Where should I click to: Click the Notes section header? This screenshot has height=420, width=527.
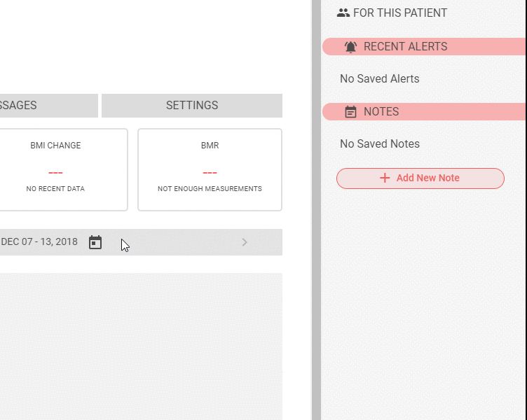click(x=424, y=111)
